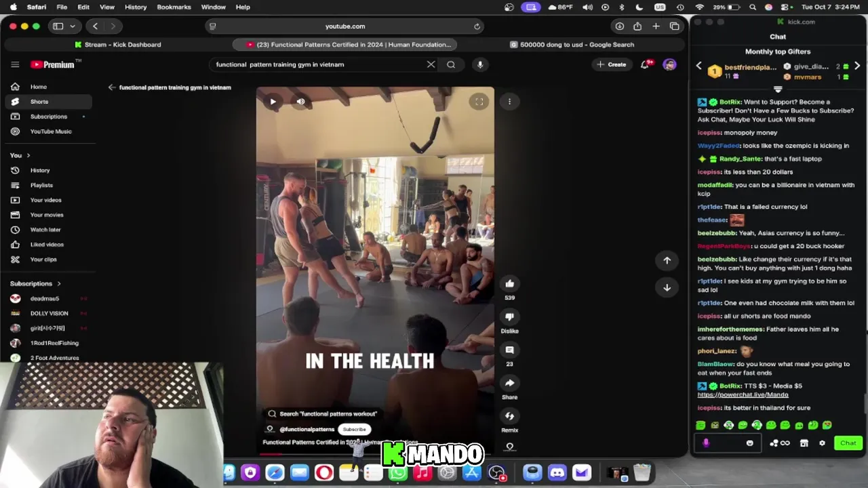The image size is (868, 488).
Task: Click Safari address bar youtube.com
Action: [x=344, y=26]
